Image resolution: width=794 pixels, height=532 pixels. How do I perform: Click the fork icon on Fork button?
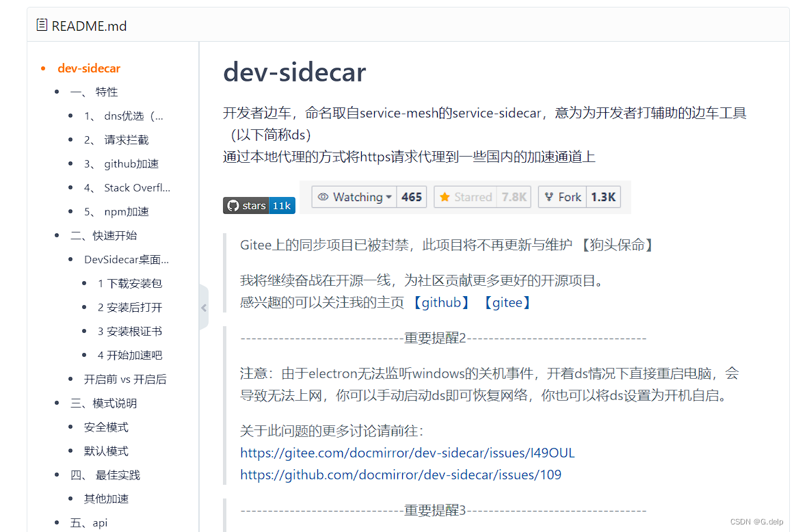pos(549,197)
